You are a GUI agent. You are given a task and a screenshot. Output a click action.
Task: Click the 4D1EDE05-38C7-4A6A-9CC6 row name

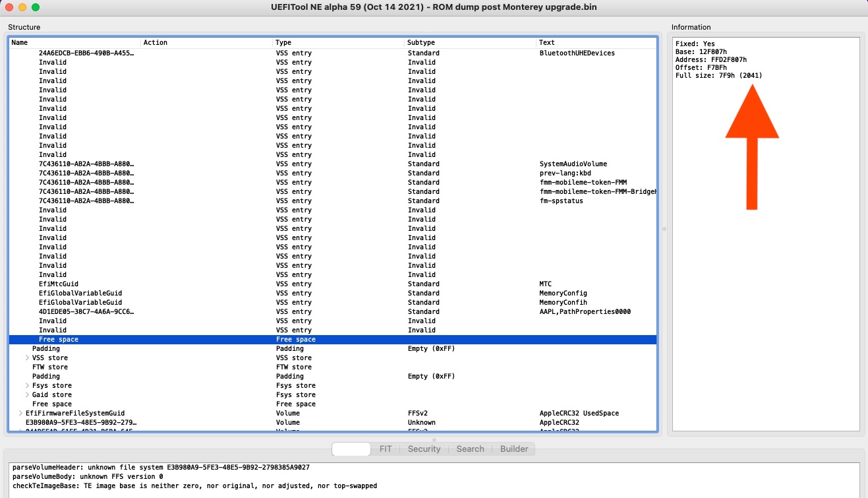coord(86,311)
